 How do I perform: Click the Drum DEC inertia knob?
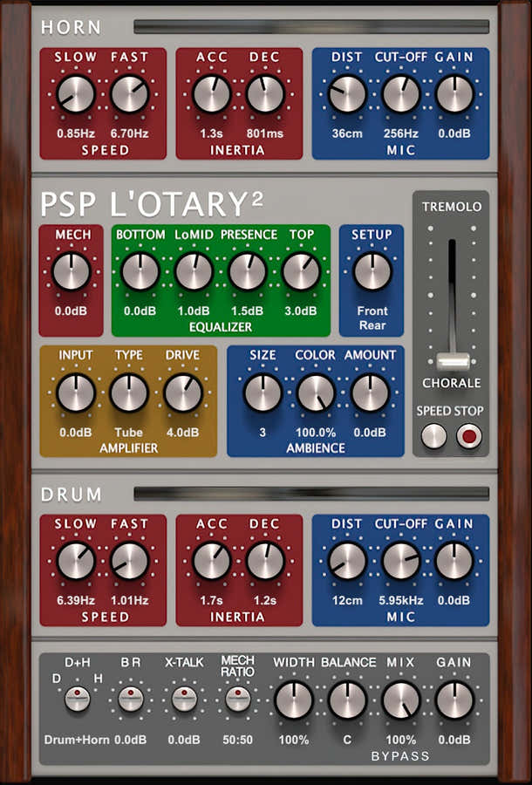tap(265, 561)
